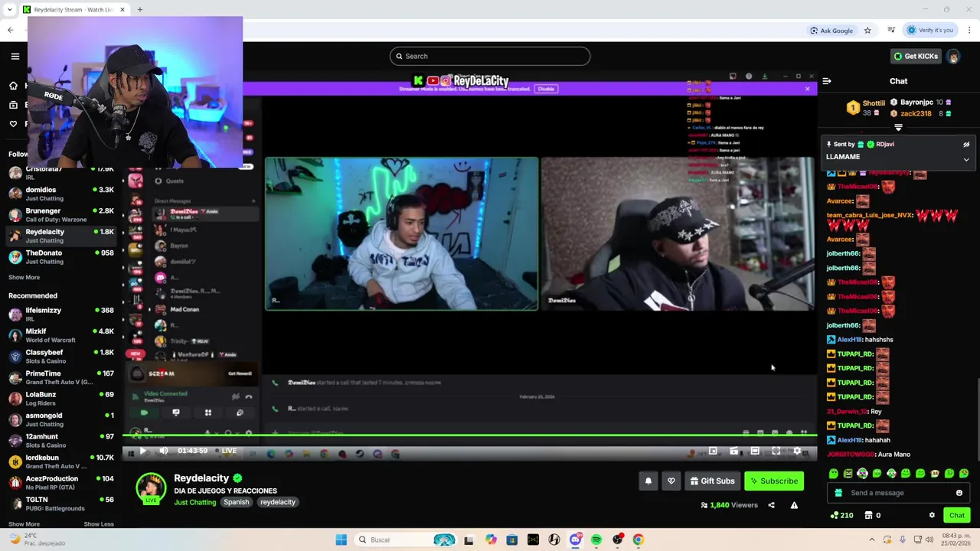Toggle theater mode in player
The height and width of the screenshot is (551, 980).
tap(755, 451)
